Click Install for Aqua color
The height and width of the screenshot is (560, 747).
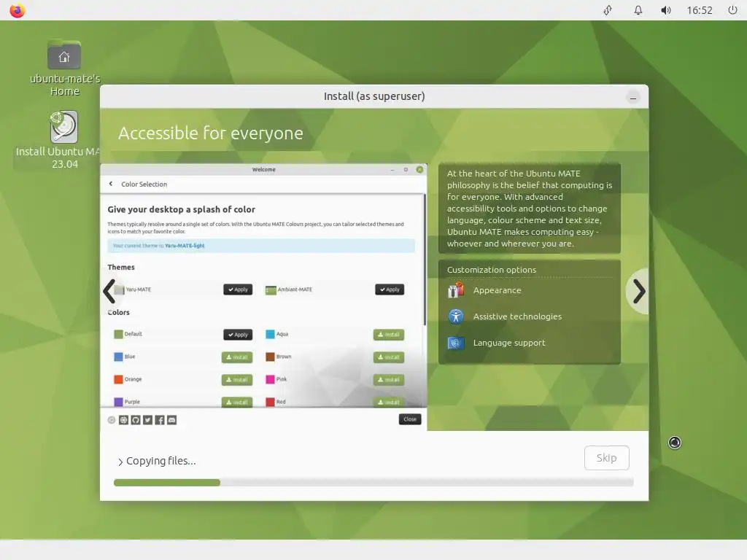[x=389, y=334]
